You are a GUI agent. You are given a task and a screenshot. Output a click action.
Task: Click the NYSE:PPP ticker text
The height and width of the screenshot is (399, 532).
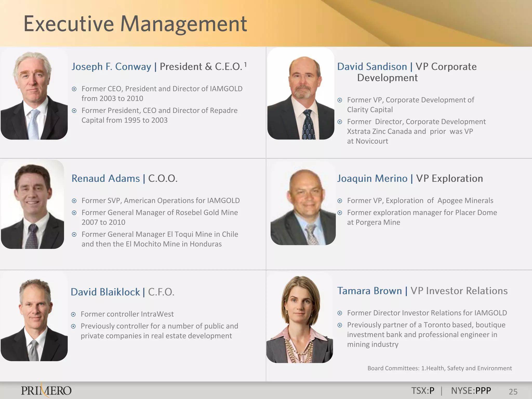471,391
